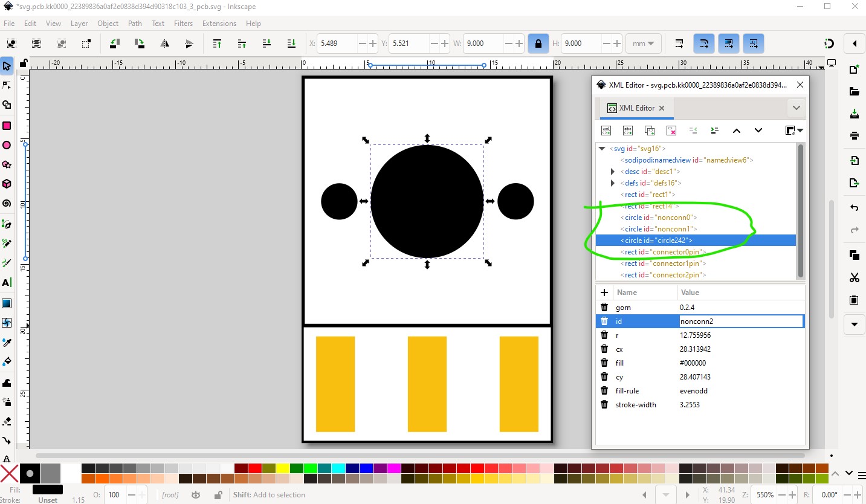Open the Extensions menu
The width and height of the screenshot is (866, 504).
pos(219,24)
